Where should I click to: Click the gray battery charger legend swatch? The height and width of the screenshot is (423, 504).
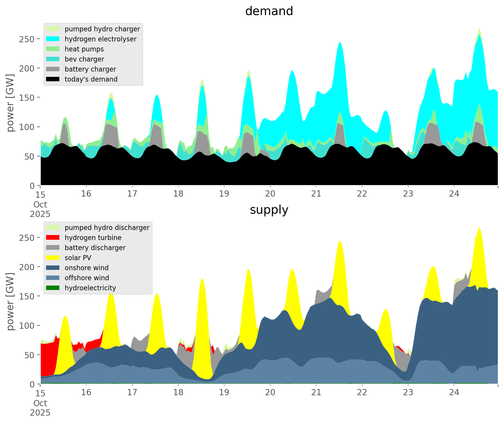[x=53, y=69]
